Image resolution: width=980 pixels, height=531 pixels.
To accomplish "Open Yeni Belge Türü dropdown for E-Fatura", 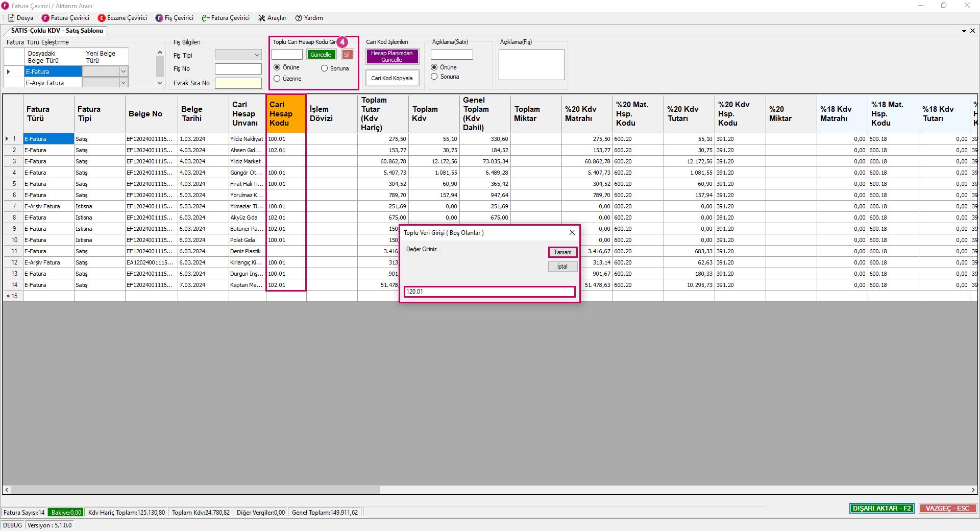I will pos(123,71).
